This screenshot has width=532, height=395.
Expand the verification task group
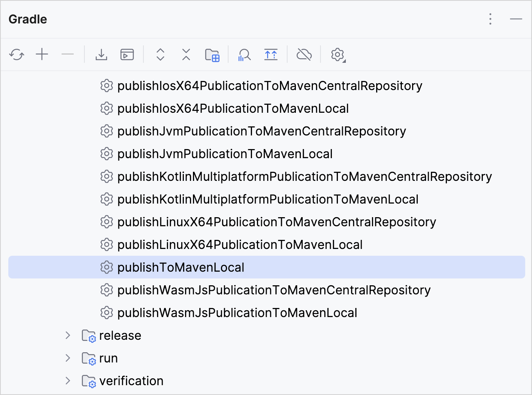tap(68, 381)
